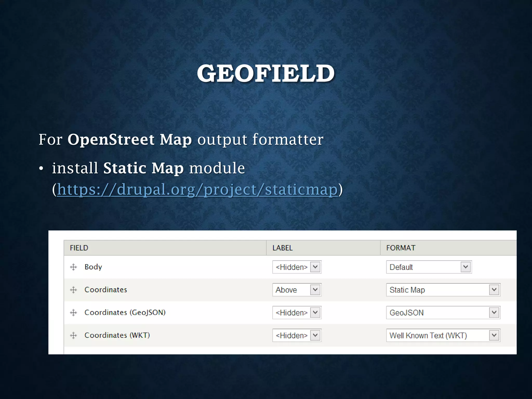The image size is (532, 399).
Task: Click the Coordinates (GeoJSON) field name
Action: click(x=125, y=312)
